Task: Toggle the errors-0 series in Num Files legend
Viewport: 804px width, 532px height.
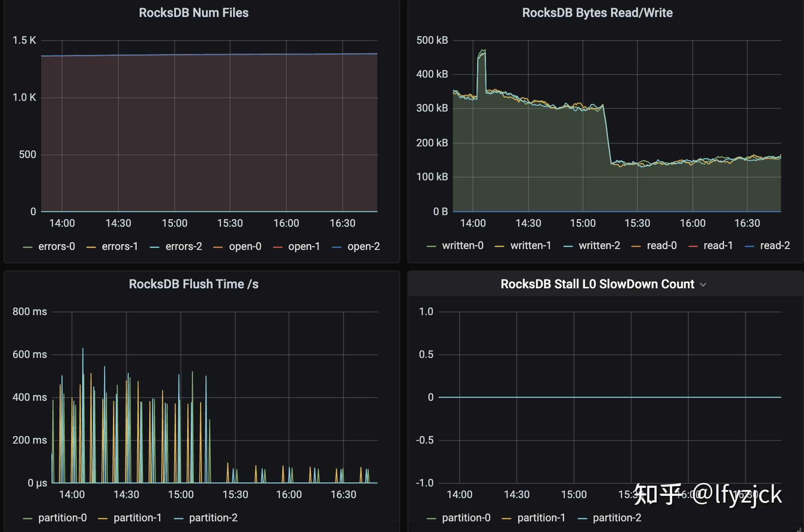Action: (x=57, y=246)
